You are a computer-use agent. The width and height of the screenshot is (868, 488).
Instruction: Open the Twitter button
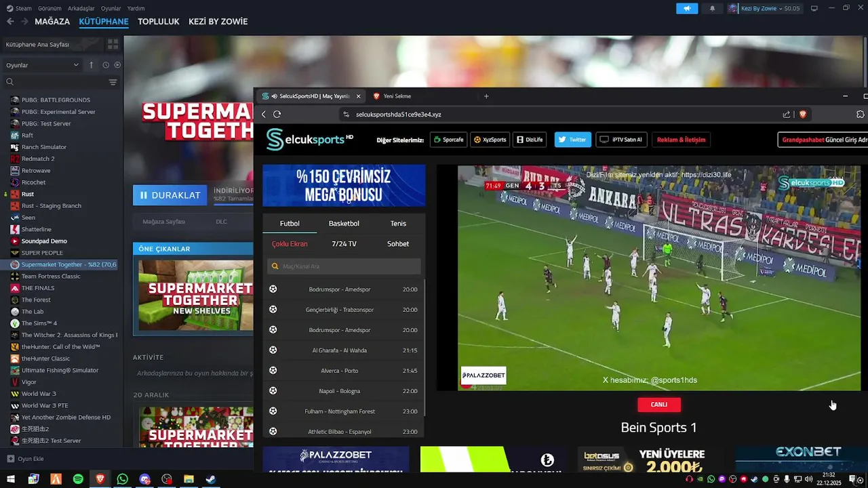coord(573,140)
